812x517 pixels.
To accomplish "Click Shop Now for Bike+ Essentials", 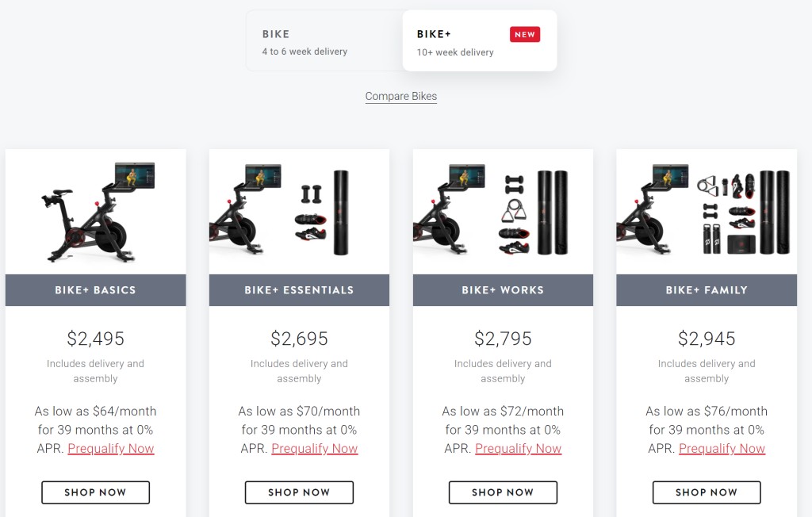I will point(299,492).
